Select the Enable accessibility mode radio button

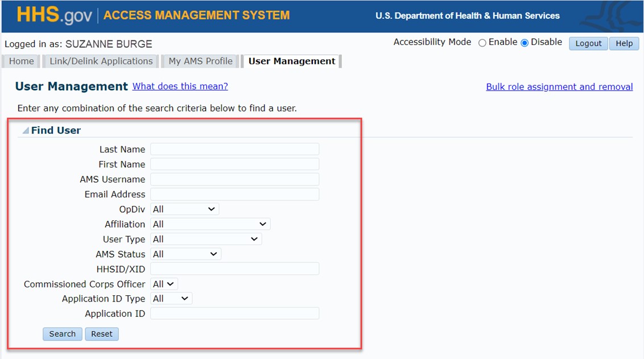(482, 43)
